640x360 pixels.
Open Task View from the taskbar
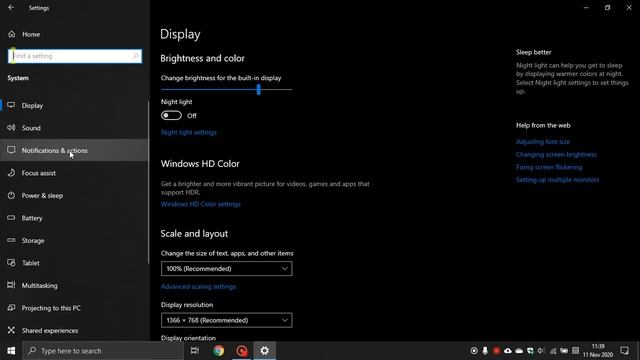(x=195, y=351)
